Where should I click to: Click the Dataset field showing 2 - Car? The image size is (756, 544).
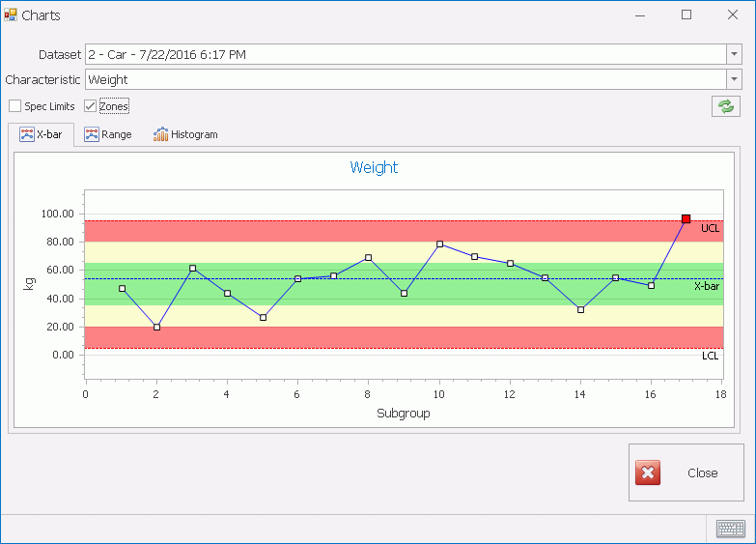[x=406, y=54]
